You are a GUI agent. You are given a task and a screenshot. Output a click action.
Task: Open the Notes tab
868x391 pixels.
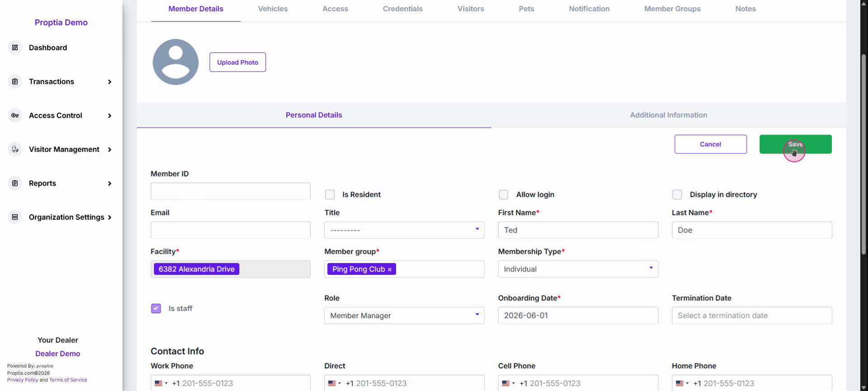pos(745,9)
